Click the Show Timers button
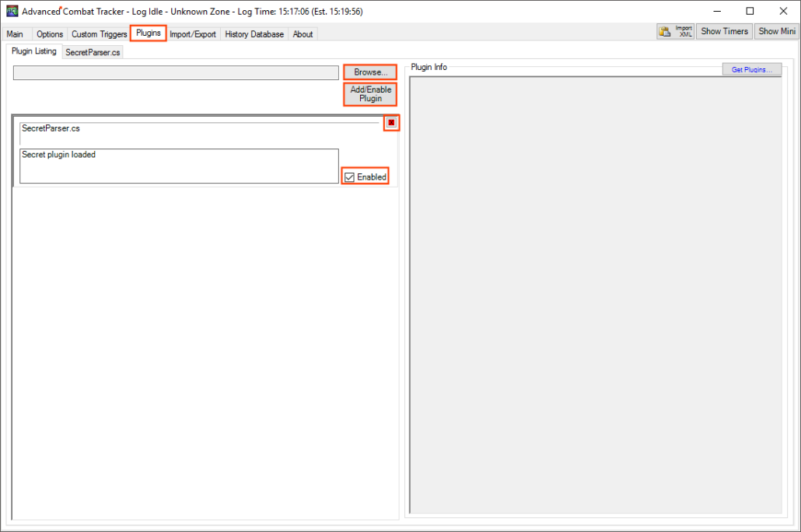 click(724, 31)
